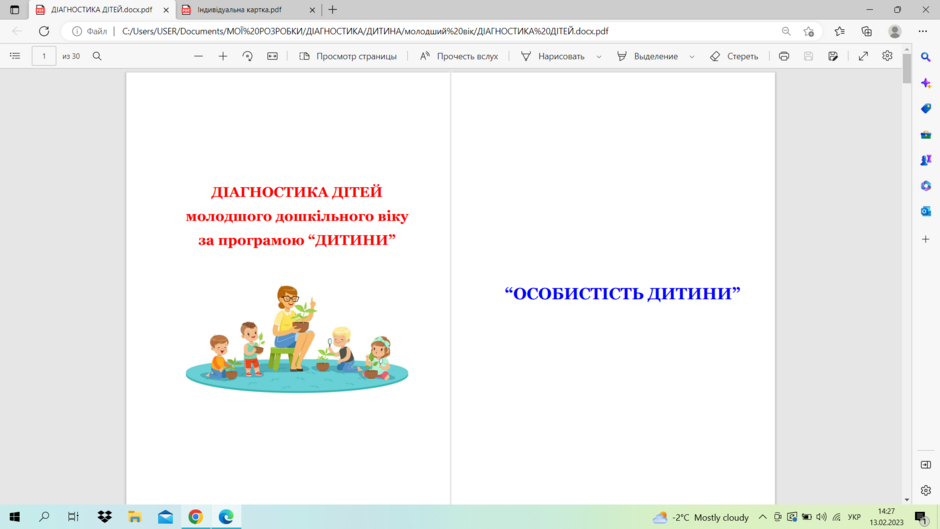Switch to Індивідуальна картка.pdf tab

click(x=240, y=10)
